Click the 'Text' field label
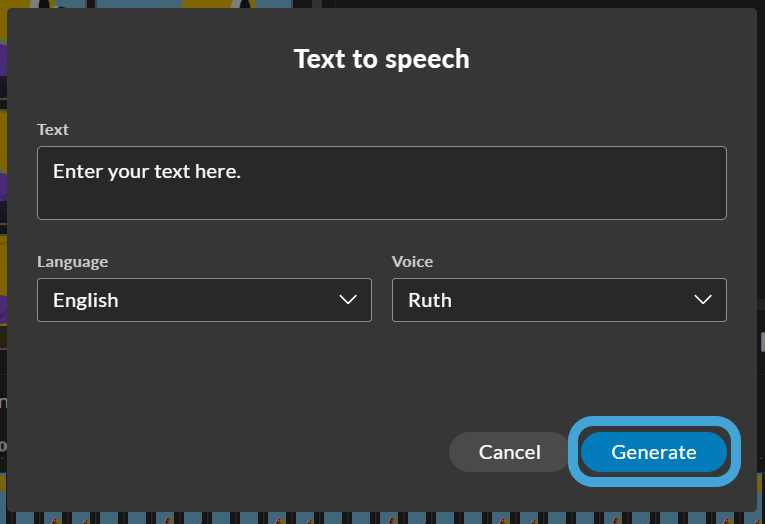The height and width of the screenshot is (524, 765). coord(53,129)
